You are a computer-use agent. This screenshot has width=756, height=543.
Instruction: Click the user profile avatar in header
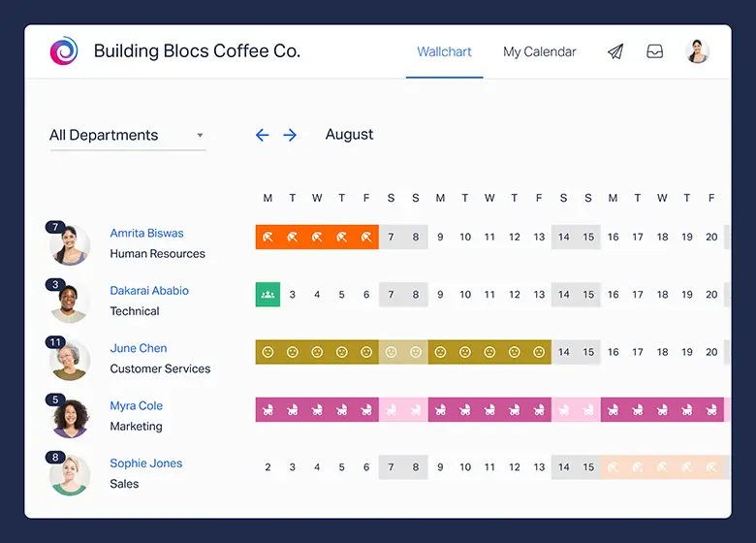pos(697,52)
